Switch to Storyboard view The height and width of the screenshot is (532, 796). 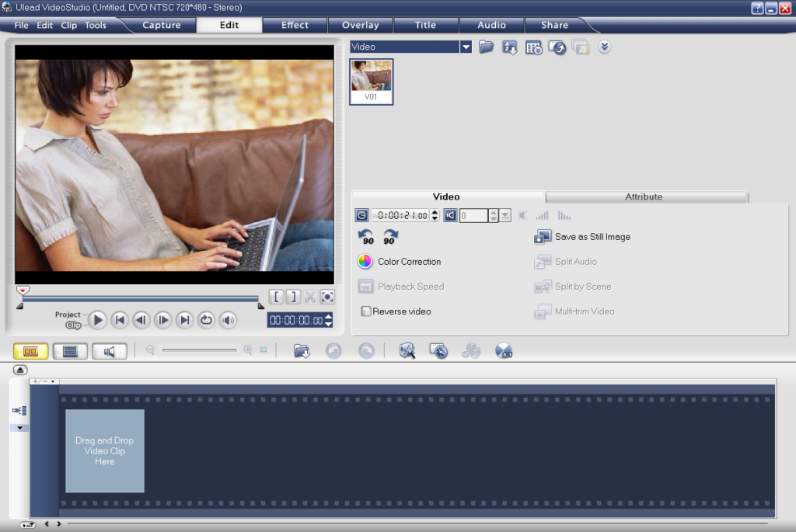pos(31,351)
